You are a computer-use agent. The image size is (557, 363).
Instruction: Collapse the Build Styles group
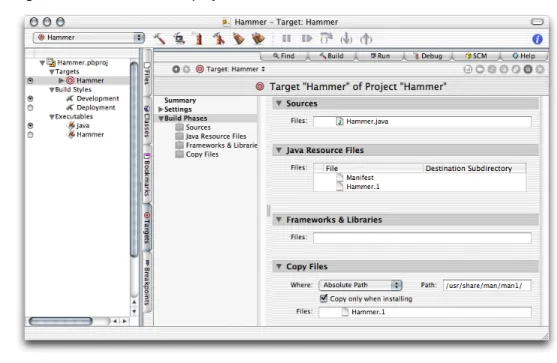52,90
